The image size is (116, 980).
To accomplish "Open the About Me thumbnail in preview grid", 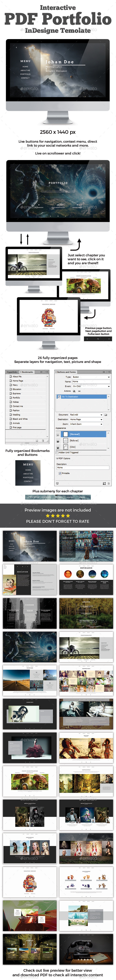I will click(86, 546).
